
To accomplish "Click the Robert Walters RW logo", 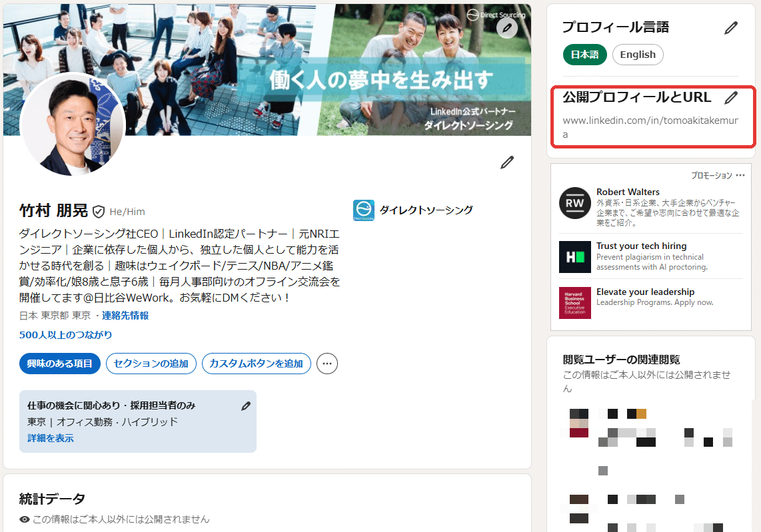I will (x=574, y=202).
